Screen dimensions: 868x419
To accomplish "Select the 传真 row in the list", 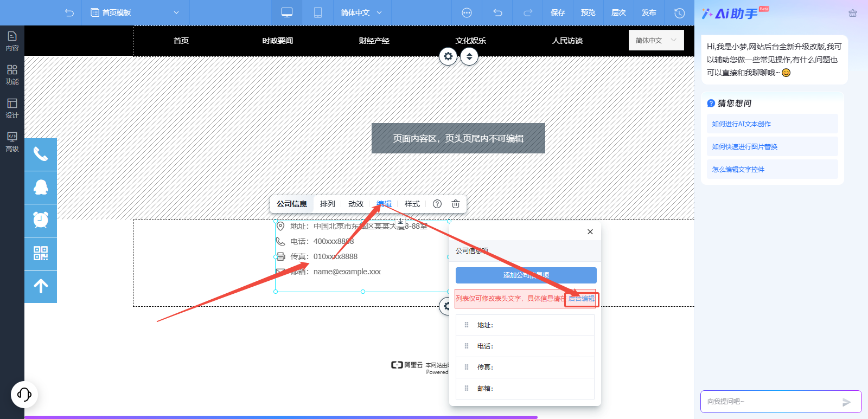I will [x=525, y=368].
